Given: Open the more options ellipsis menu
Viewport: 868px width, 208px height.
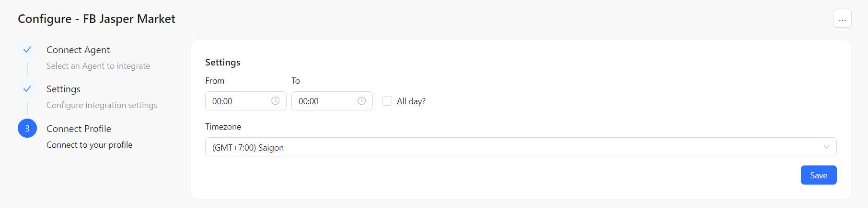Looking at the screenshot, I should tap(842, 19).
